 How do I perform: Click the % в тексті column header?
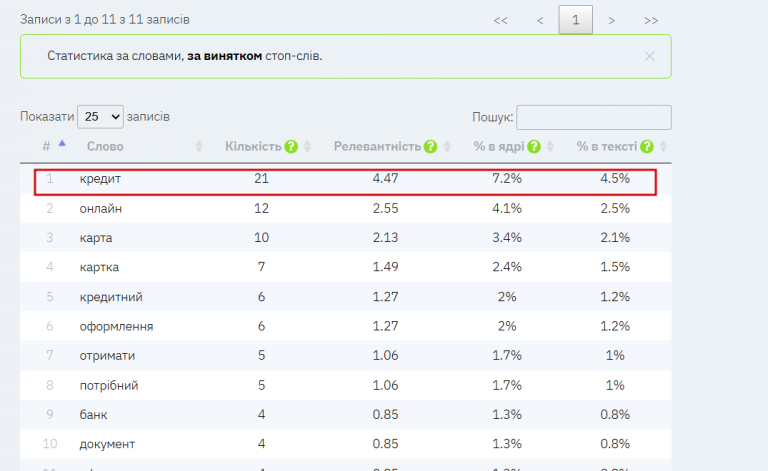(607, 146)
